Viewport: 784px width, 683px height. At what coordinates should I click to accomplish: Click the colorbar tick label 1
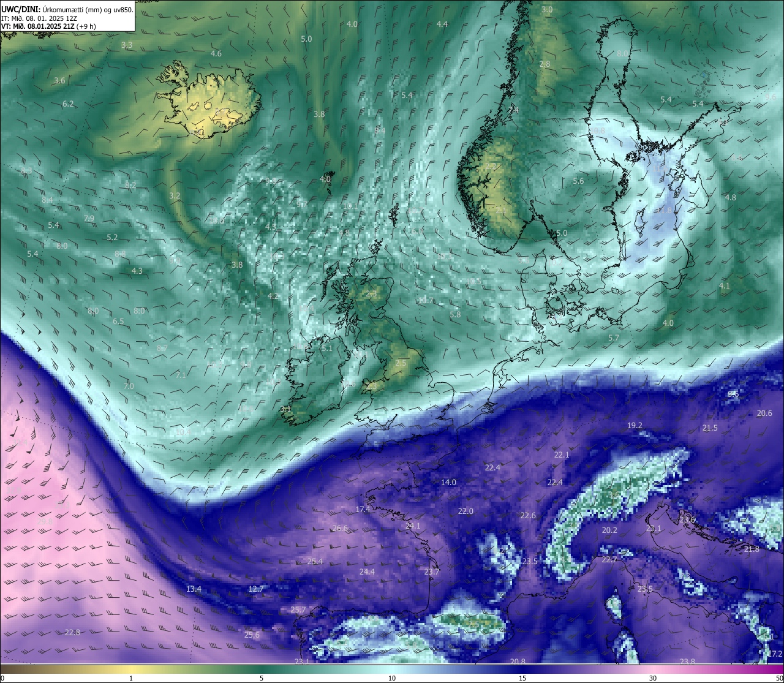coord(130,679)
